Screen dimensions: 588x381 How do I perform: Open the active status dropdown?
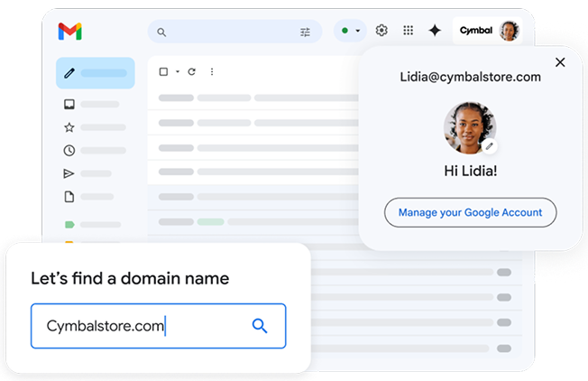point(350,31)
